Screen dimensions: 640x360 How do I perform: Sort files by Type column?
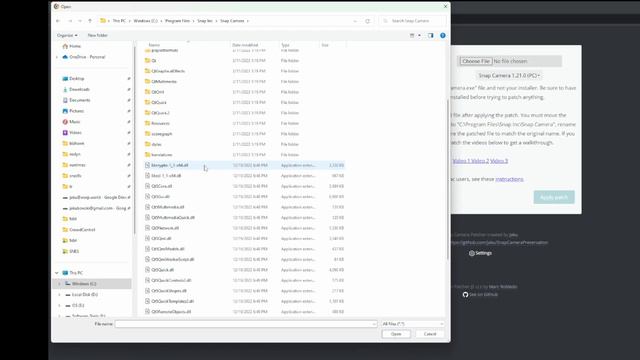tap(285, 45)
